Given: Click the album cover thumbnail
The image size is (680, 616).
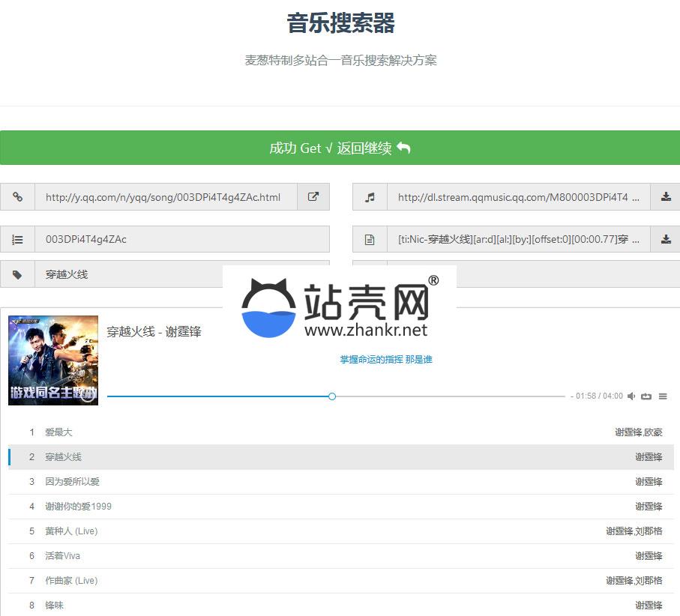Looking at the screenshot, I should click(x=53, y=360).
